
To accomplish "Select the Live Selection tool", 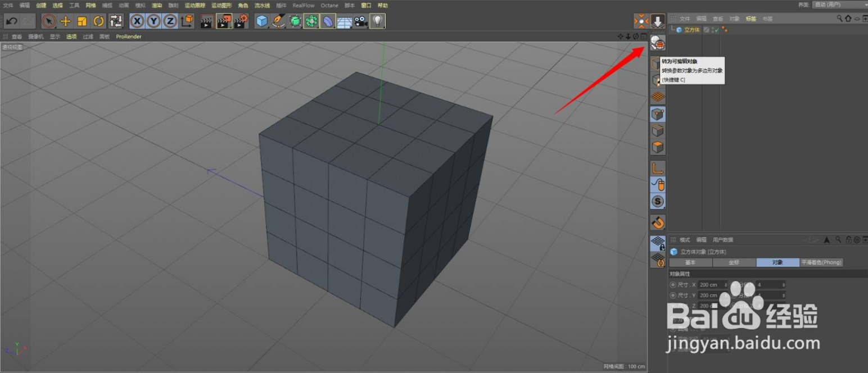I will (49, 21).
